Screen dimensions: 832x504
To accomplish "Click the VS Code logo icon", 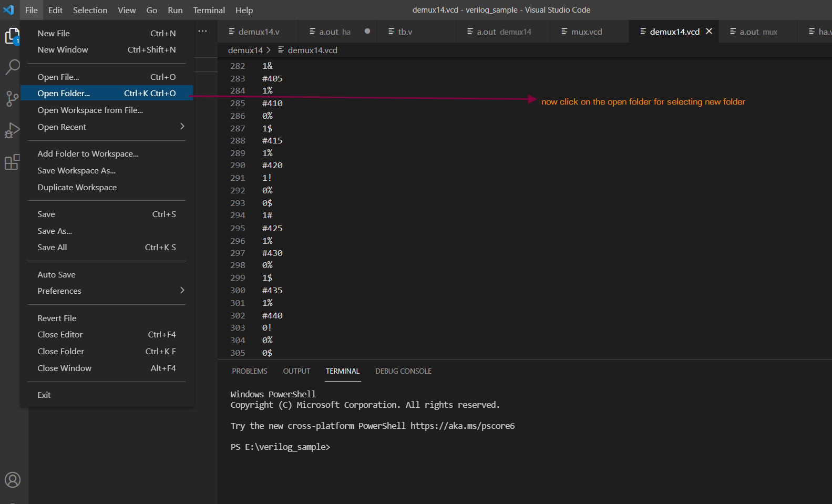I will (x=9, y=10).
